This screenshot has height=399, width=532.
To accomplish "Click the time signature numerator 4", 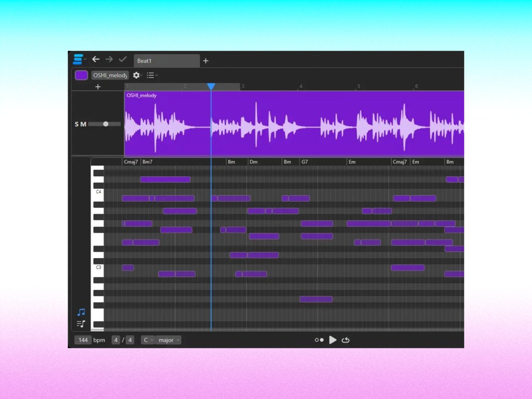I will (116, 340).
